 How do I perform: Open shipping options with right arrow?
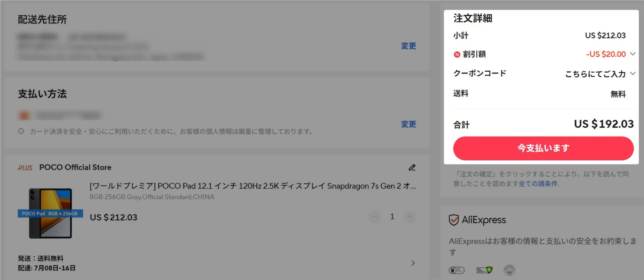(x=413, y=263)
